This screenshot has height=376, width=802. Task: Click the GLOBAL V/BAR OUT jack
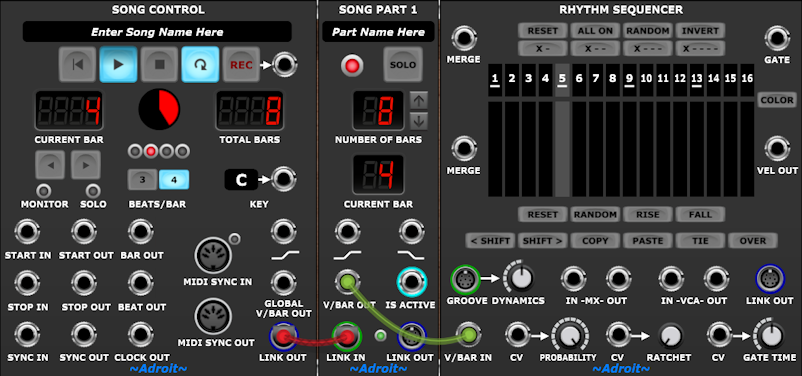tap(283, 282)
